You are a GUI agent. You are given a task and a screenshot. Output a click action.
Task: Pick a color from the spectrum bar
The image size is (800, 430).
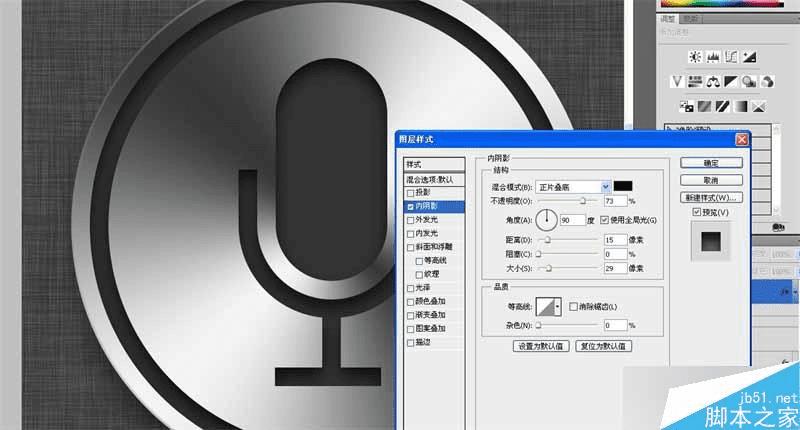tap(721, 3)
